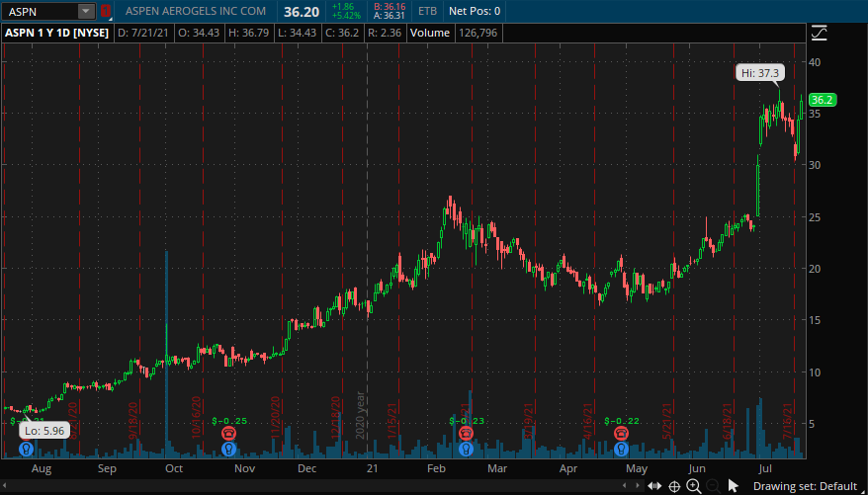
Task: Click the expand time axis arrows icon
Action: click(654, 486)
